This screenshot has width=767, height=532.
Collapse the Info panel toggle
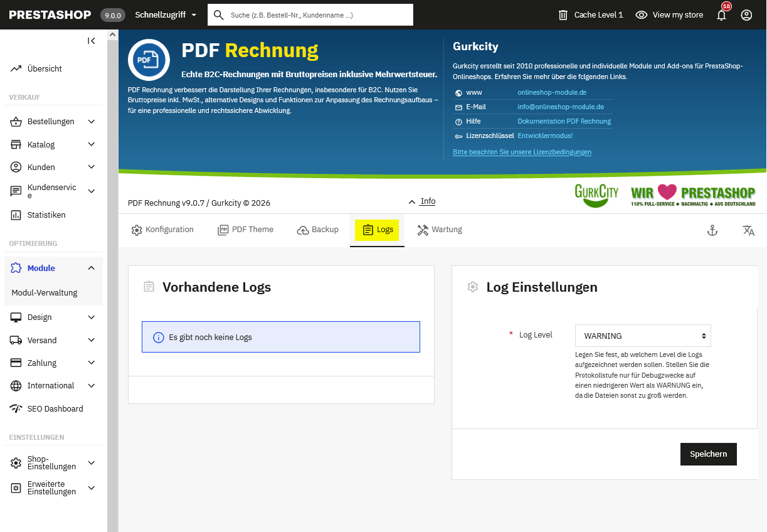(421, 202)
